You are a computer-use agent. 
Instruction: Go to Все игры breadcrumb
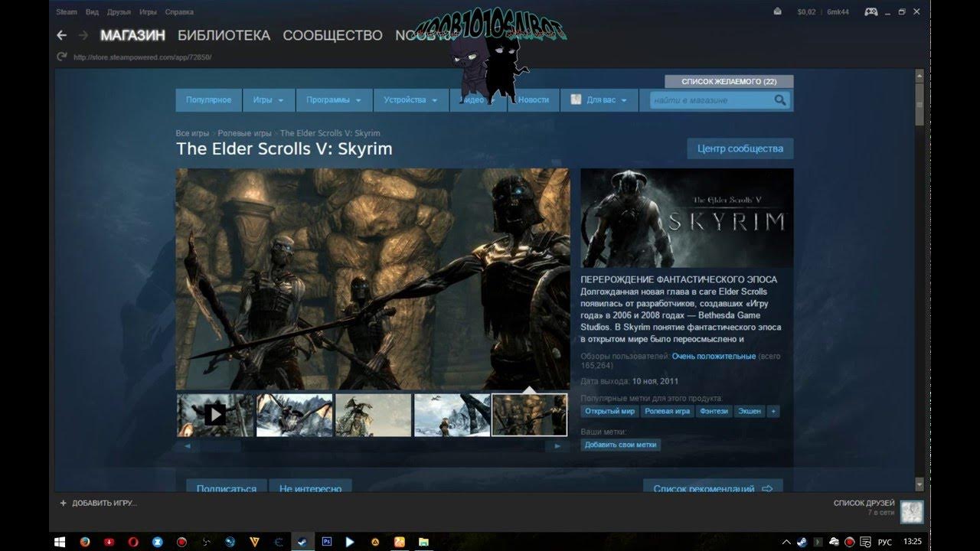click(x=192, y=133)
